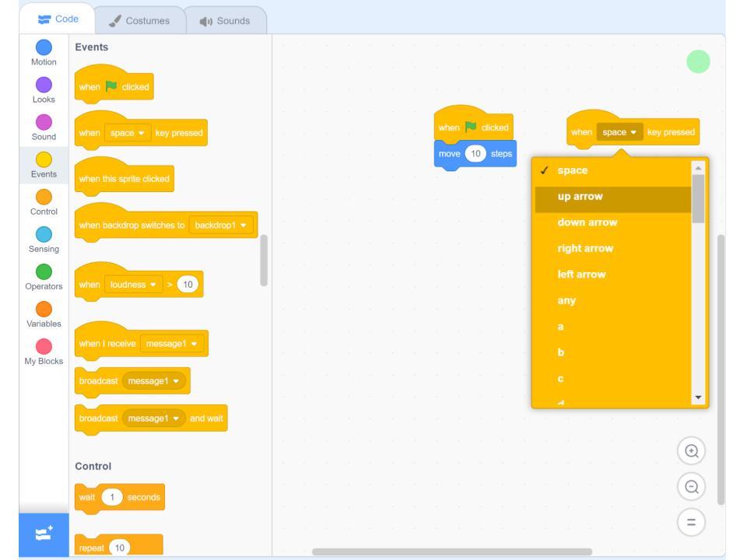Choose 'right arrow' in key list
Screen dimensions: 747x560
[x=612, y=249]
